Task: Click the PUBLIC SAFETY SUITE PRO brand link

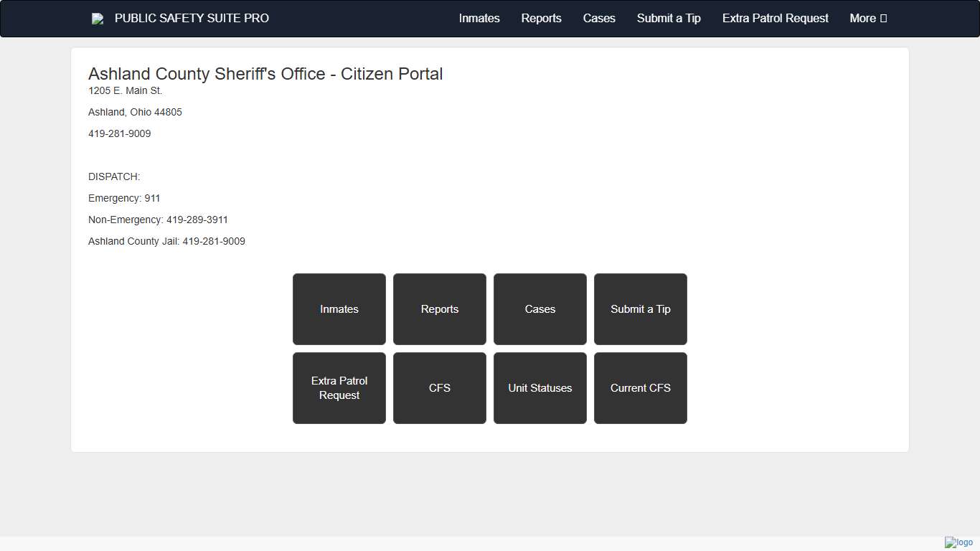Action: [192, 19]
